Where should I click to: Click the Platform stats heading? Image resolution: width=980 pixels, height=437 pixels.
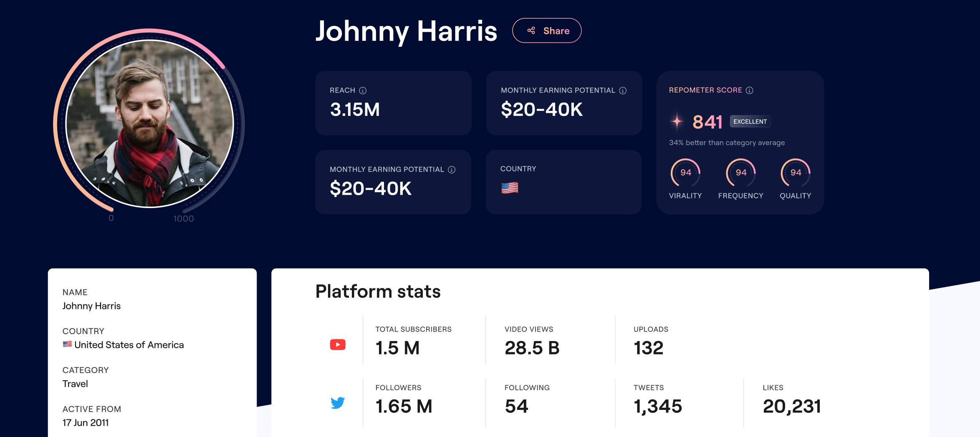point(378,291)
